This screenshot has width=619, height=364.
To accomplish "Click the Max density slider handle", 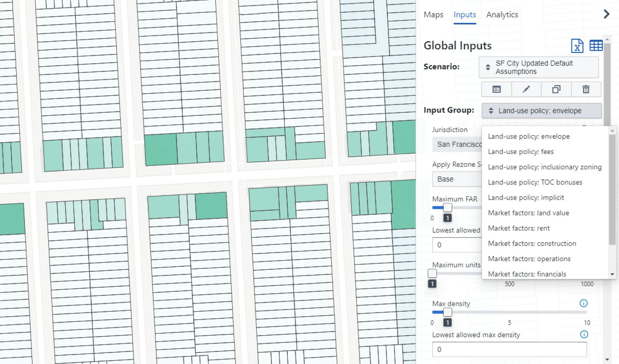I will point(447,312).
